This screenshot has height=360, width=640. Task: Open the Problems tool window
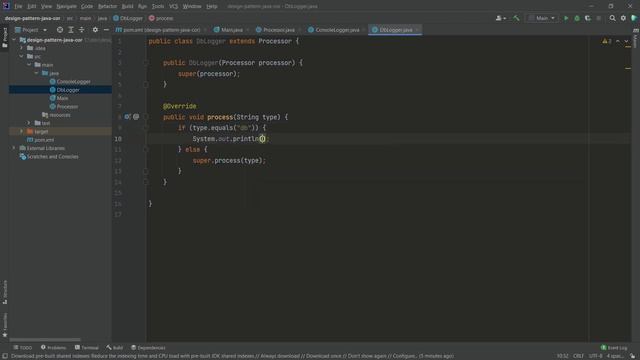[x=53, y=348]
